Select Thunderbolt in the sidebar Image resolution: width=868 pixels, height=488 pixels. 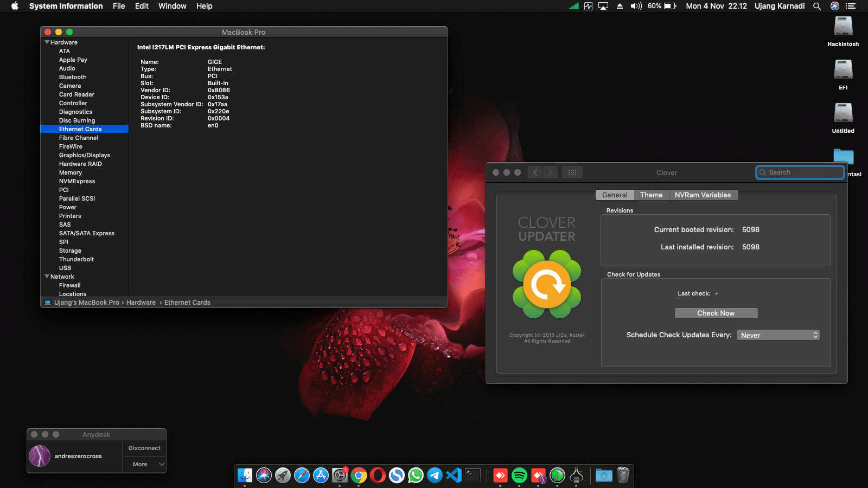(76, 259)
